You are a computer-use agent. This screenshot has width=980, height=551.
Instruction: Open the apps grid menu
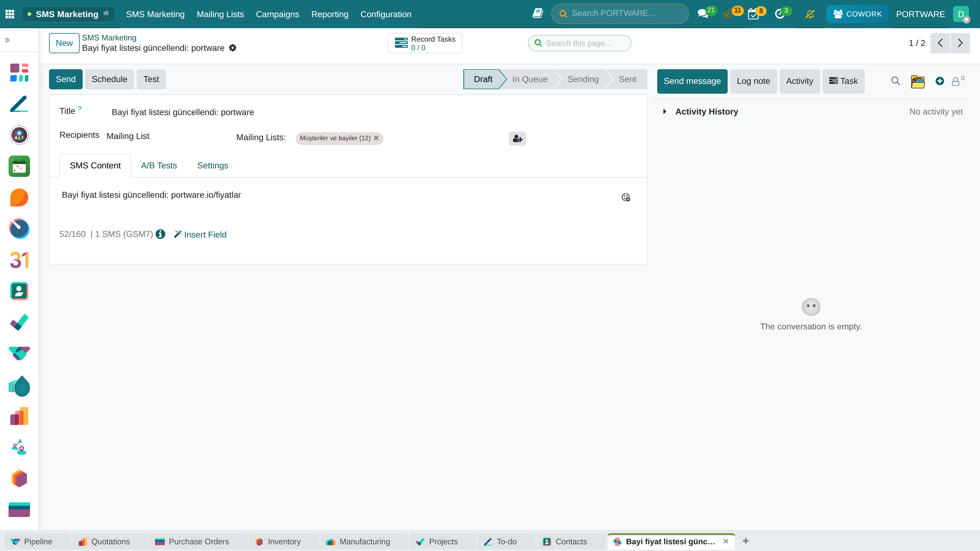click(10, 14)
